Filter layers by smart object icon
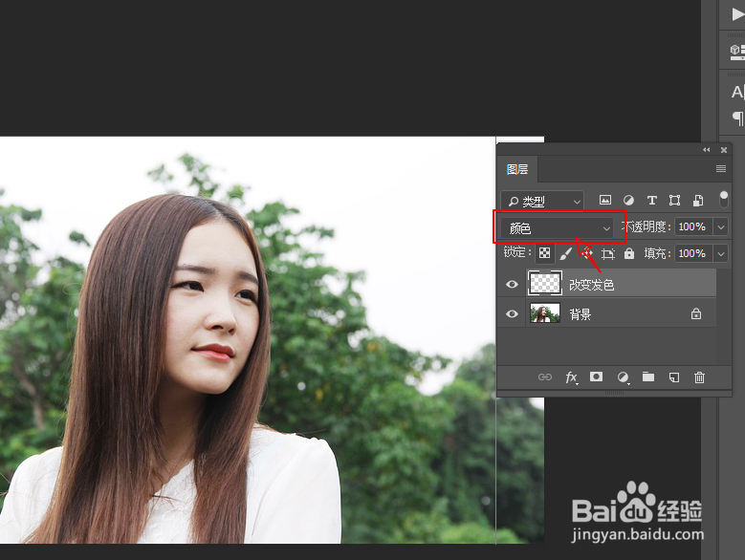The height and width of the screenshot is (560, 745). pyautogui.click(x=697, y=200)
